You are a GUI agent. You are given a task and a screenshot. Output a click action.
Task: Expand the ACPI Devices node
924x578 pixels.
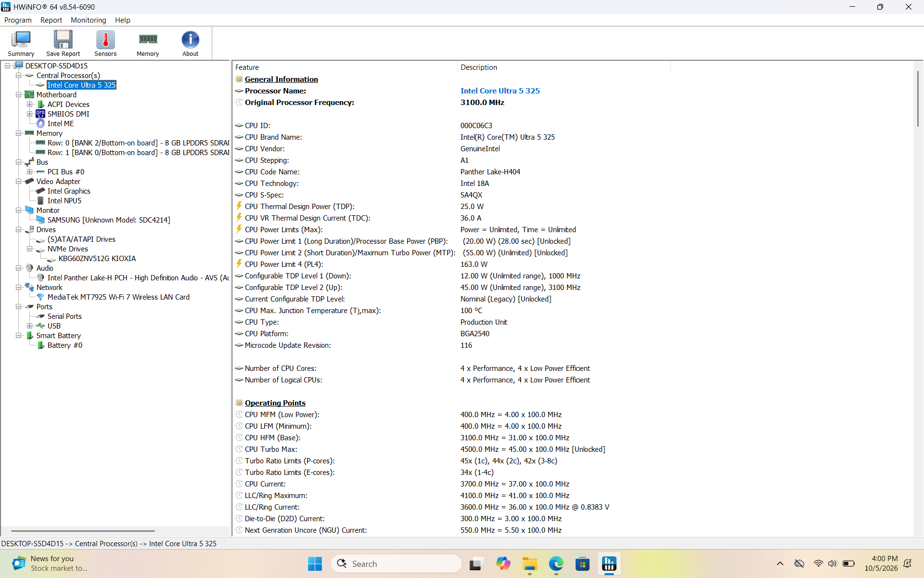[x=30, y=105]
